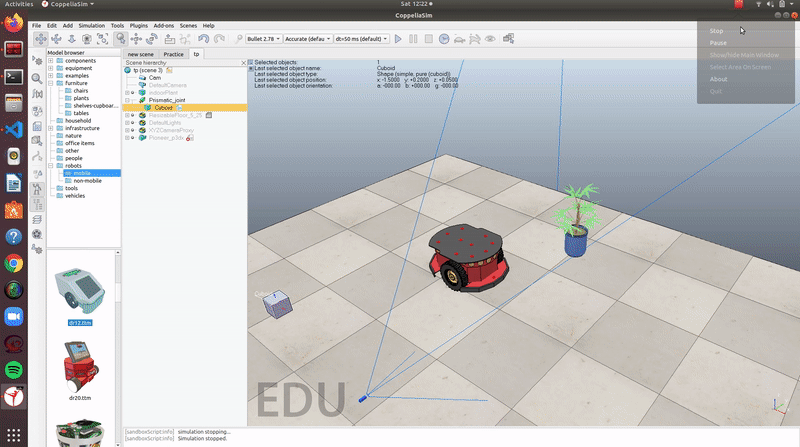This screenshot has width=800, height=447.
Task: Select the camera rotate tool
Action: click(57, 39)
